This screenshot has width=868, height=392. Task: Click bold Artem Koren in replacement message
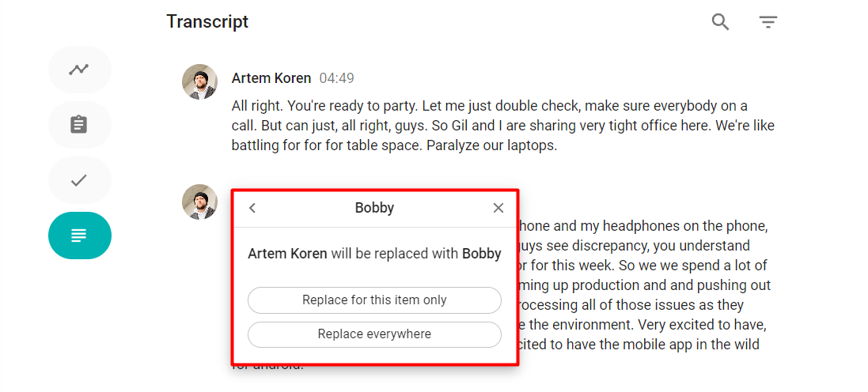pyautogui.click(x=288, y=254)
